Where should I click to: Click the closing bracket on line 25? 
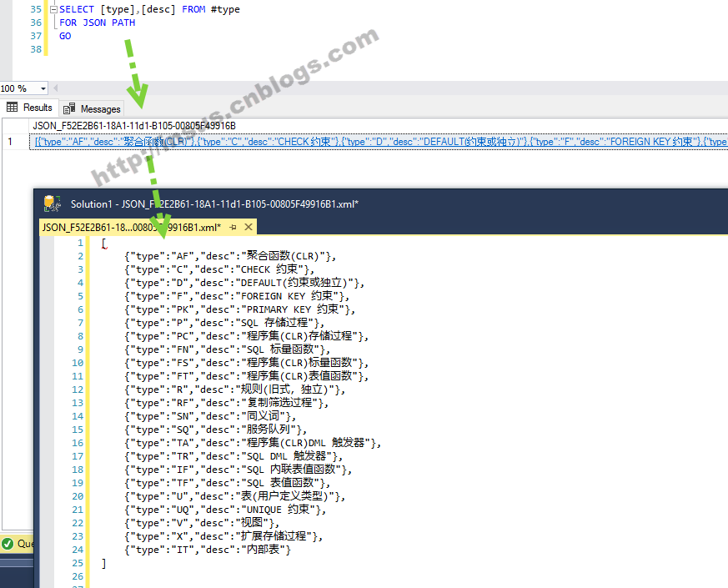pyautogui.click(x=103, y=563)
